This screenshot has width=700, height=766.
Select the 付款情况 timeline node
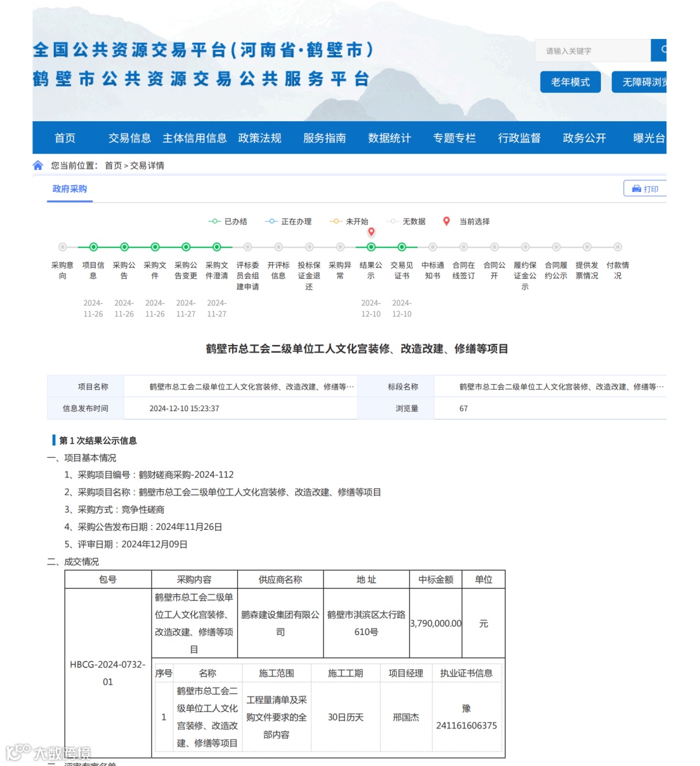618,247
